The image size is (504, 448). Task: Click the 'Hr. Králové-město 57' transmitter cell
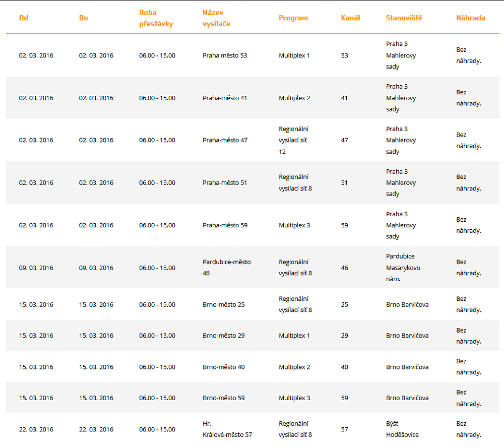[x=227, y=429]
